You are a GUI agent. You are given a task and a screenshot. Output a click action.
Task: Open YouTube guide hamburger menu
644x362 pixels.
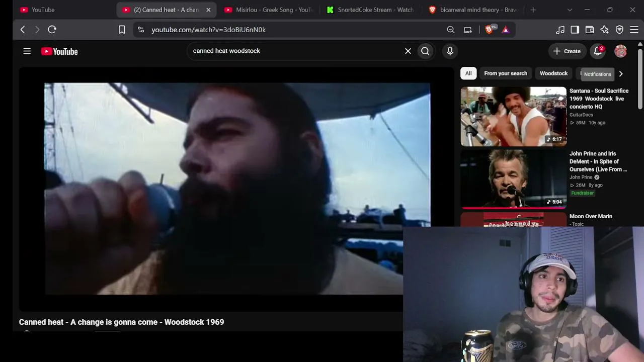click(27, 51)
